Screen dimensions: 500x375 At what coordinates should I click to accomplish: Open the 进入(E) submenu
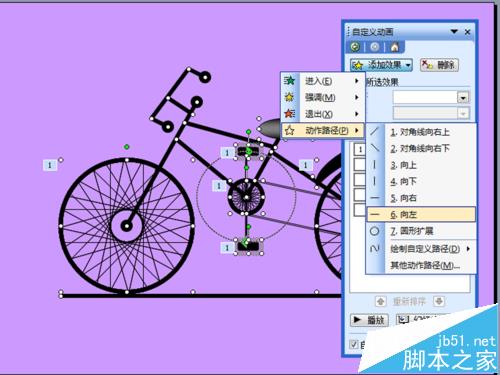pos(323,81)
